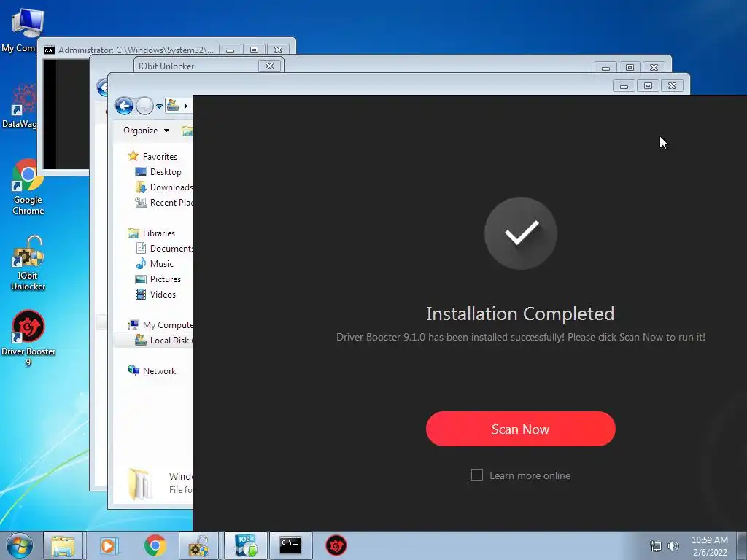747x560 pixels.
Task: Close the IObit Unlocker window
Action: coord(269,66)
